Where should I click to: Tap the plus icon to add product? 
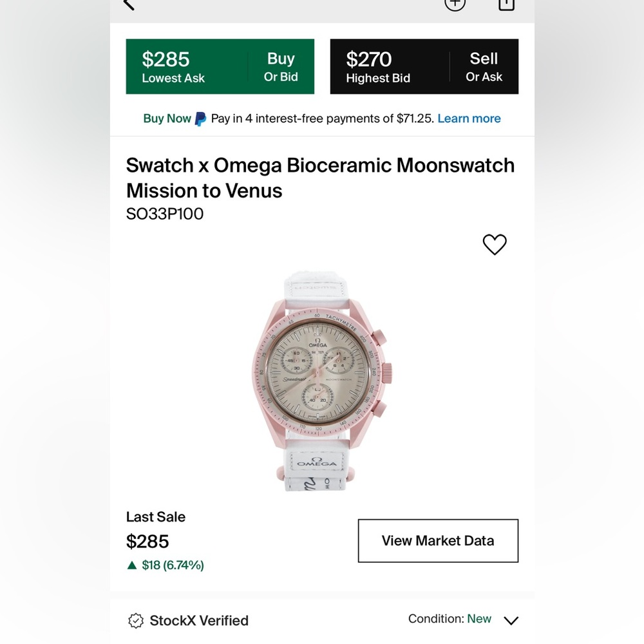[x=455, y=5]
